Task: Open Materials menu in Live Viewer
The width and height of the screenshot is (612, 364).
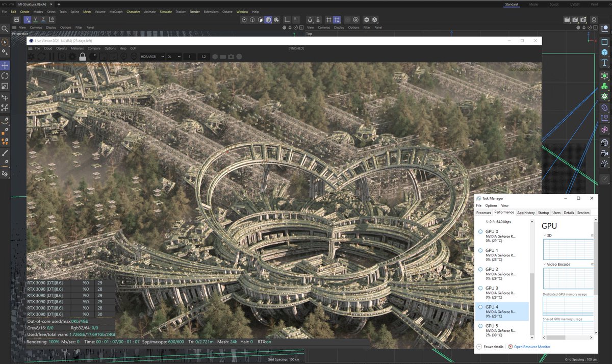Action: (77, 48)
